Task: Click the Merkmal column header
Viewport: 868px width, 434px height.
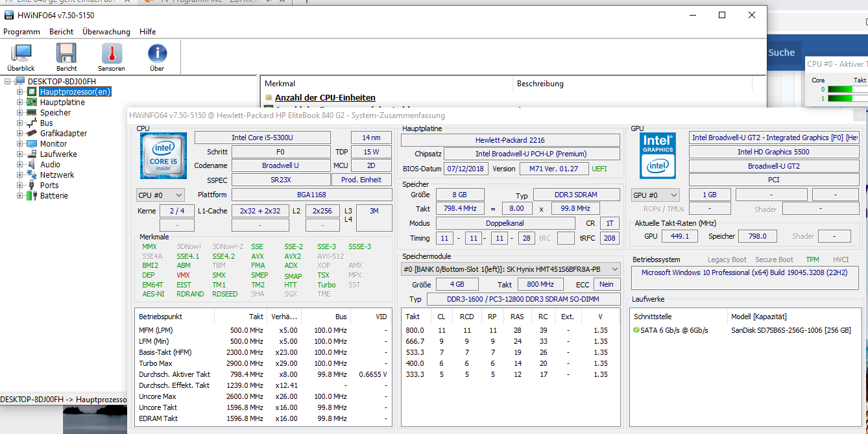Action: tap(280, 84)
